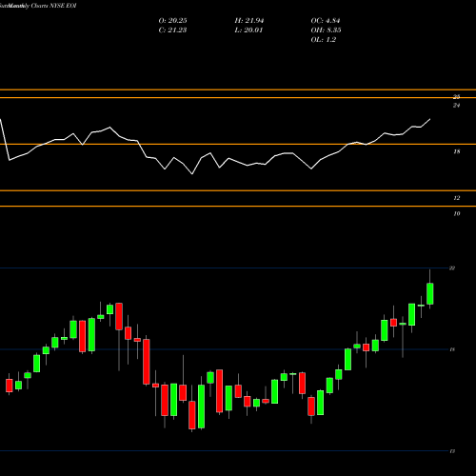Click the 'OH: 8.35' statistic
Viewport: 476px width, 476px height.
coord(326,30)
